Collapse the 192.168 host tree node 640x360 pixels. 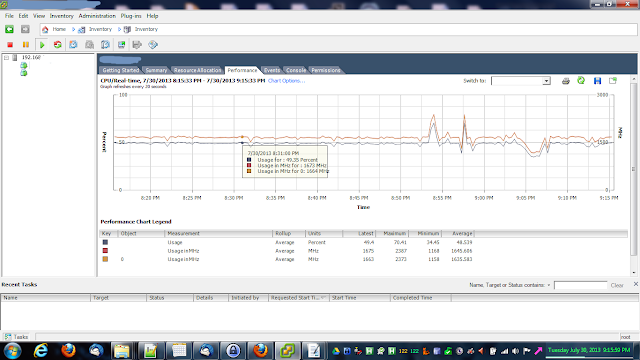(x=7, y=58)
